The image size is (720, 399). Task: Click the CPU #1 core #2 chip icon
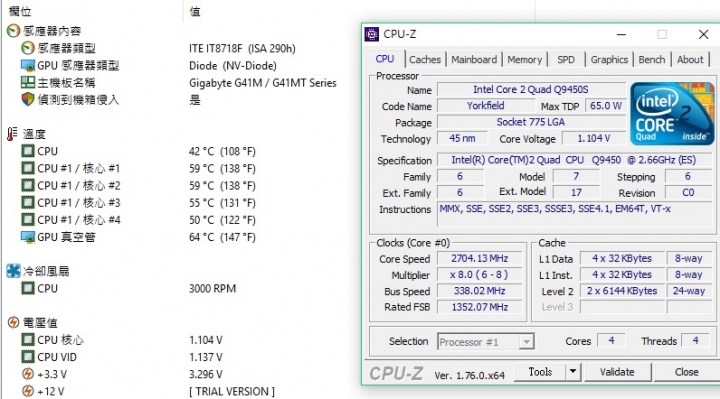coord(28,185)
